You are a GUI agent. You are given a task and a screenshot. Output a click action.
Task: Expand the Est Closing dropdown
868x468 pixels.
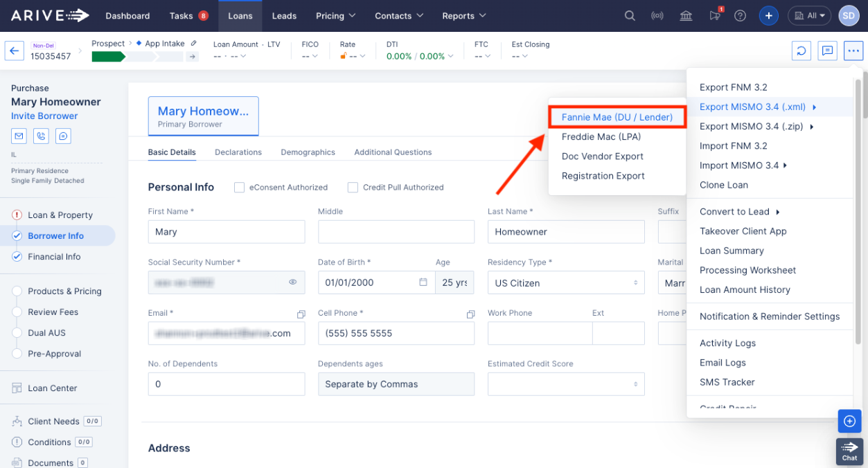coord(520,56)
